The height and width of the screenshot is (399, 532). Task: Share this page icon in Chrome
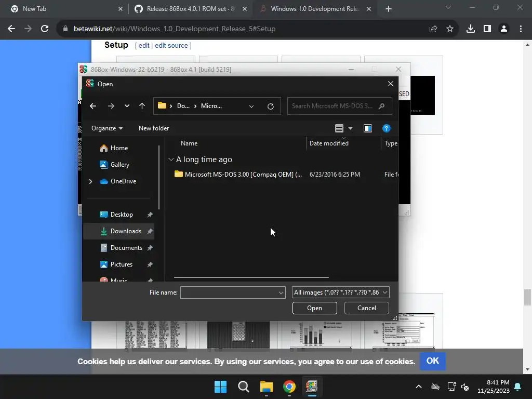(433, 29)
